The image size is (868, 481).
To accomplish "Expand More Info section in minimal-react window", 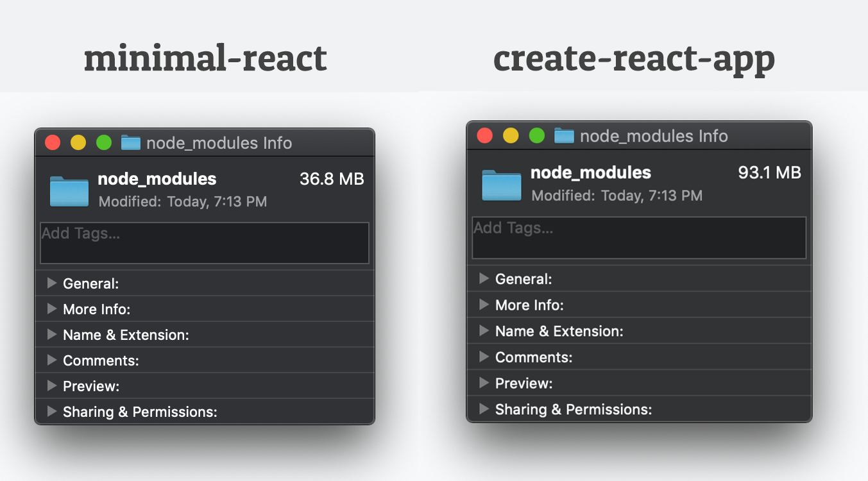I will point(53,309).
